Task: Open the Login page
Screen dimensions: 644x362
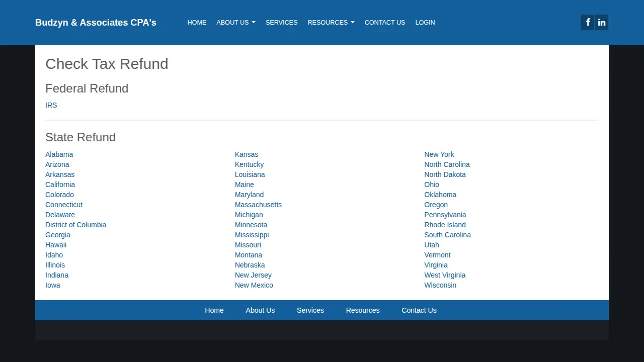Action: coord(425,22)
